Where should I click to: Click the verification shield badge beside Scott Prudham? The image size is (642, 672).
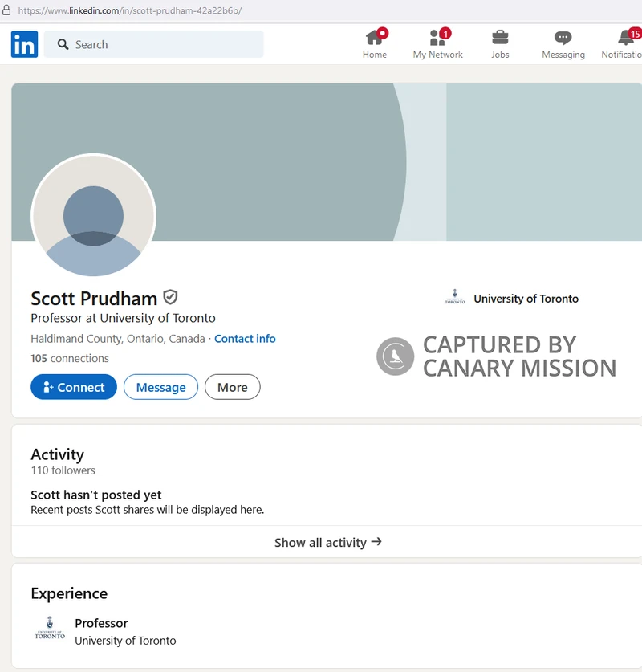170,297
